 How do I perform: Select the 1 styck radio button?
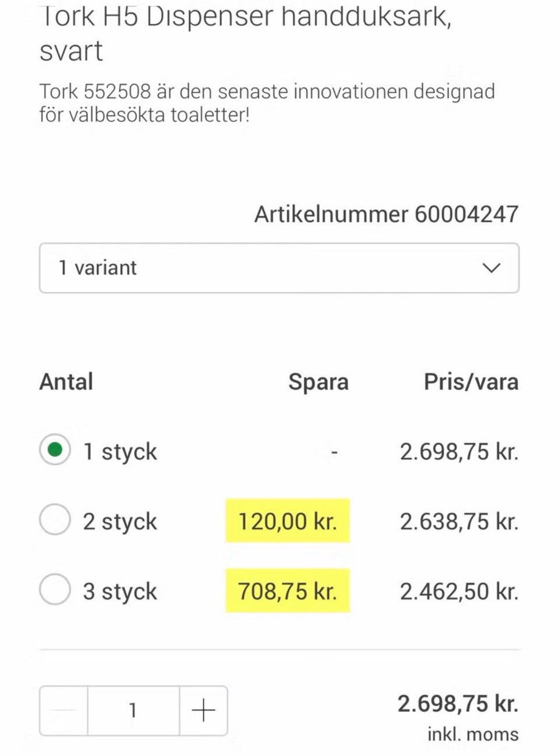[55, 450]
